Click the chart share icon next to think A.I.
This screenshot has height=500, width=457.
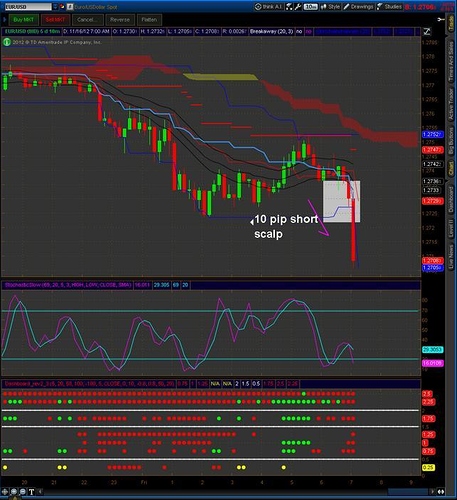[289, 7]
